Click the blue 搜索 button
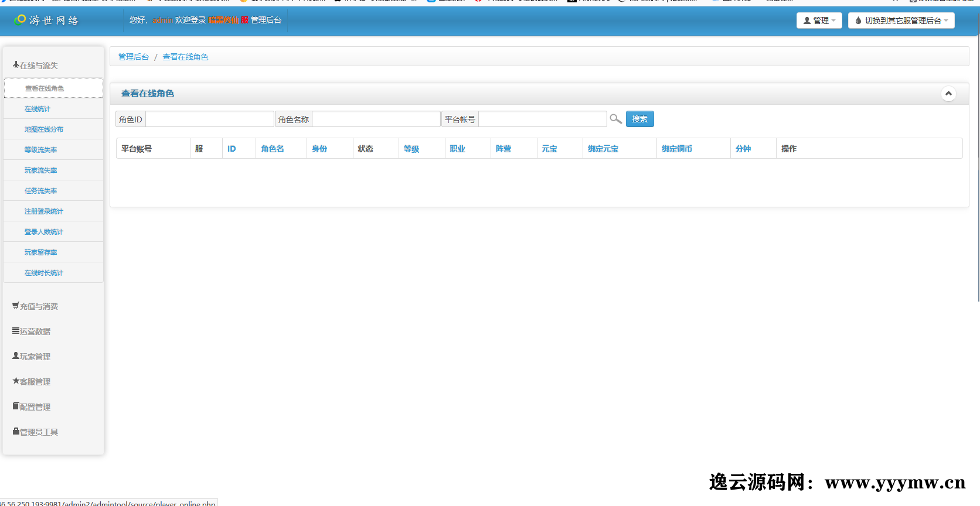 click(639, 119)
